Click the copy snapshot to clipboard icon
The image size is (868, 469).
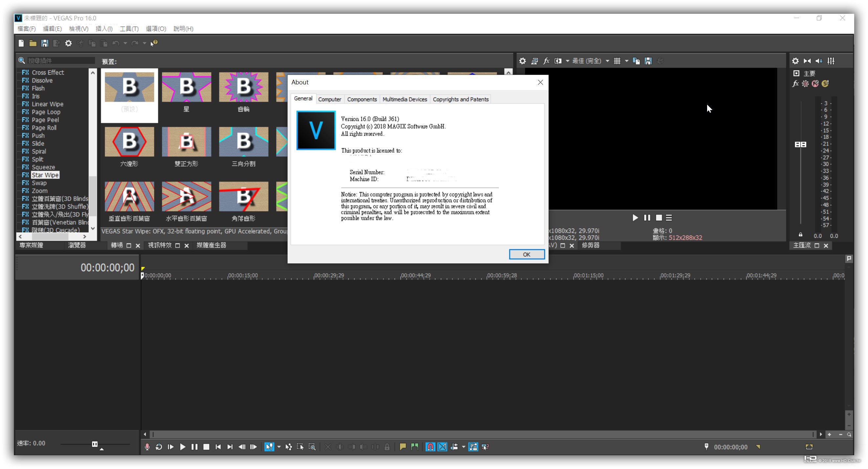click(x=636, y=61)
